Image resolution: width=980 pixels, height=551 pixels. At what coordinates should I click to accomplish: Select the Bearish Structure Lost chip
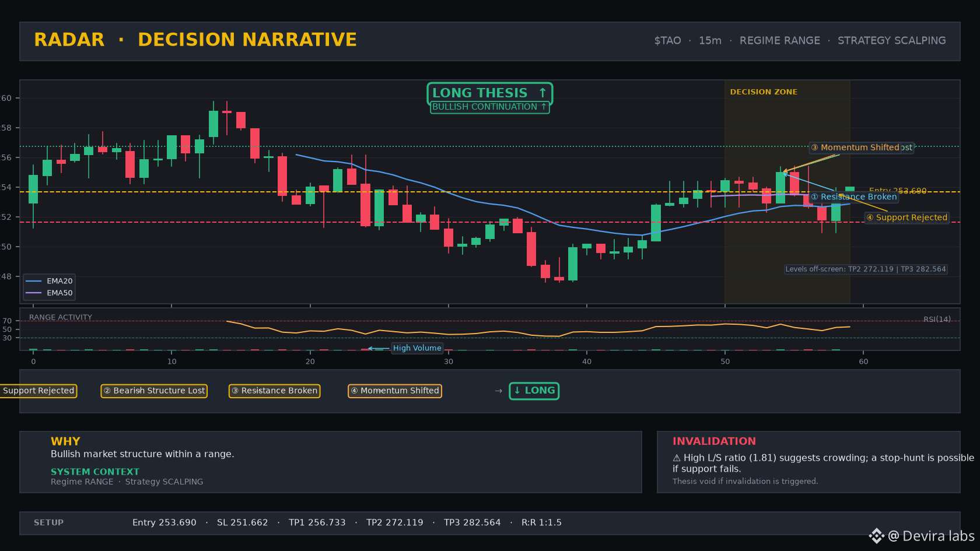click(x=154, y=391)
